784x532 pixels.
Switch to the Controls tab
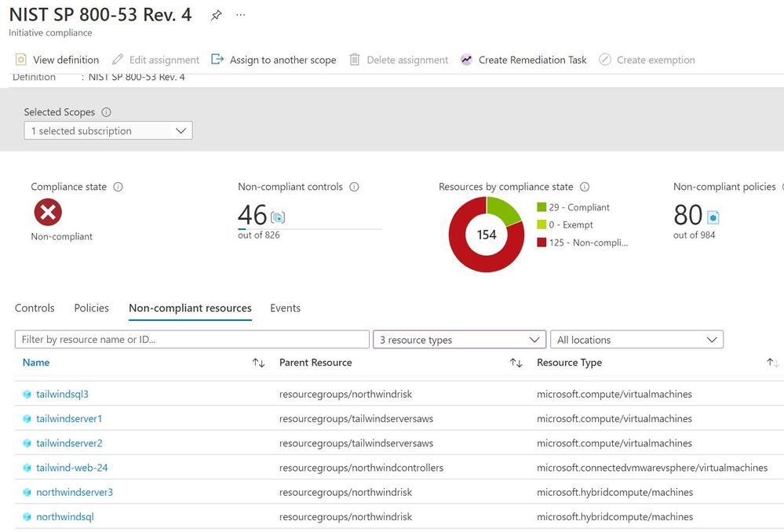pyautogui.click(x=35, y=308)
